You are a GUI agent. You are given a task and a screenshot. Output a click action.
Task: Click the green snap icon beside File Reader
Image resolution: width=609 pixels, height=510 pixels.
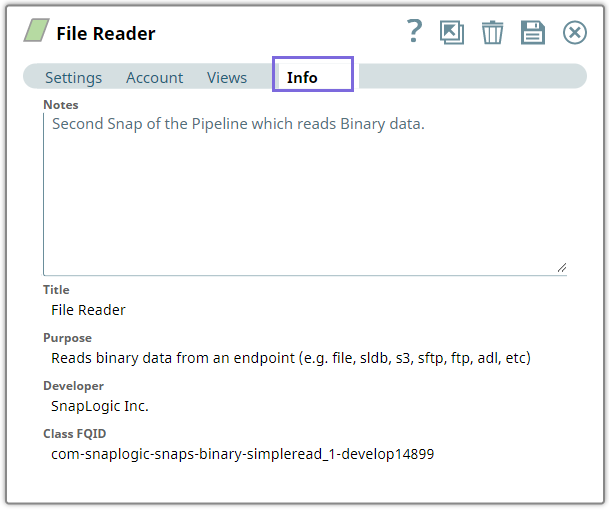(x=36, y=32)
